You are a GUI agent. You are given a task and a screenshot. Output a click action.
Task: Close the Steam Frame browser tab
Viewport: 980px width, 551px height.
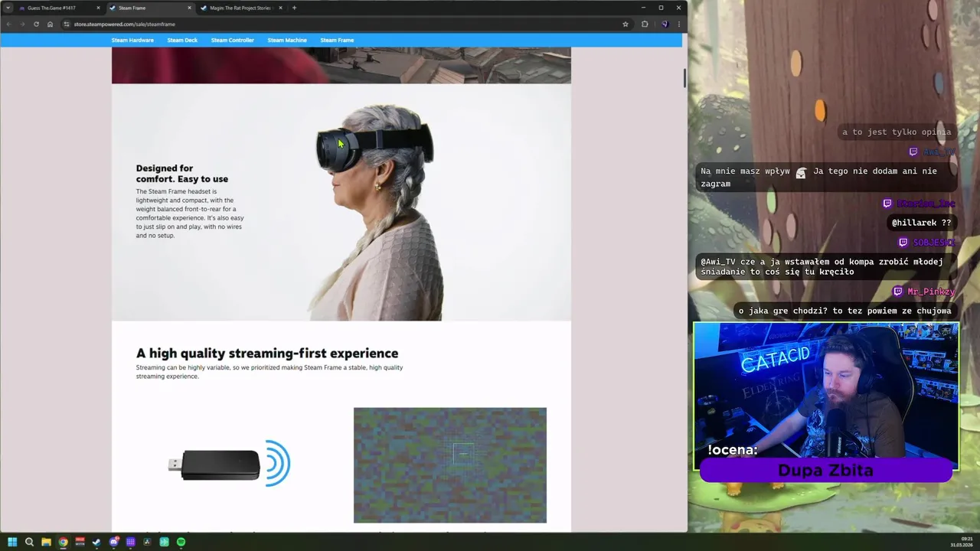coord(189,8)
